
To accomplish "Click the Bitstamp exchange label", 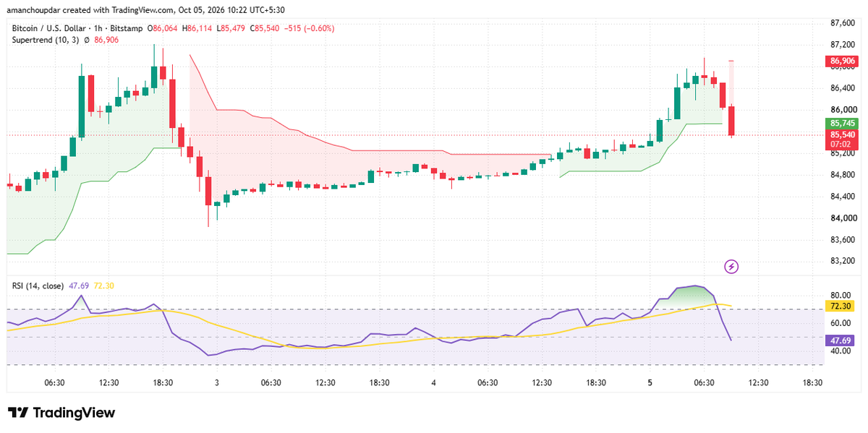I will click(127, 28).
